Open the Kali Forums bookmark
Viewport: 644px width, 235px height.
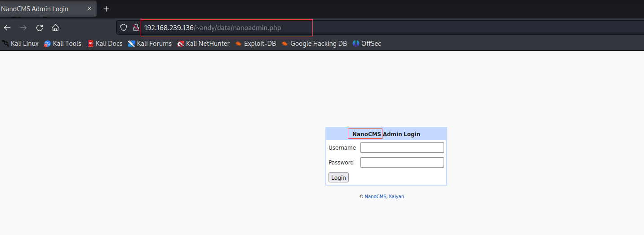150,44
